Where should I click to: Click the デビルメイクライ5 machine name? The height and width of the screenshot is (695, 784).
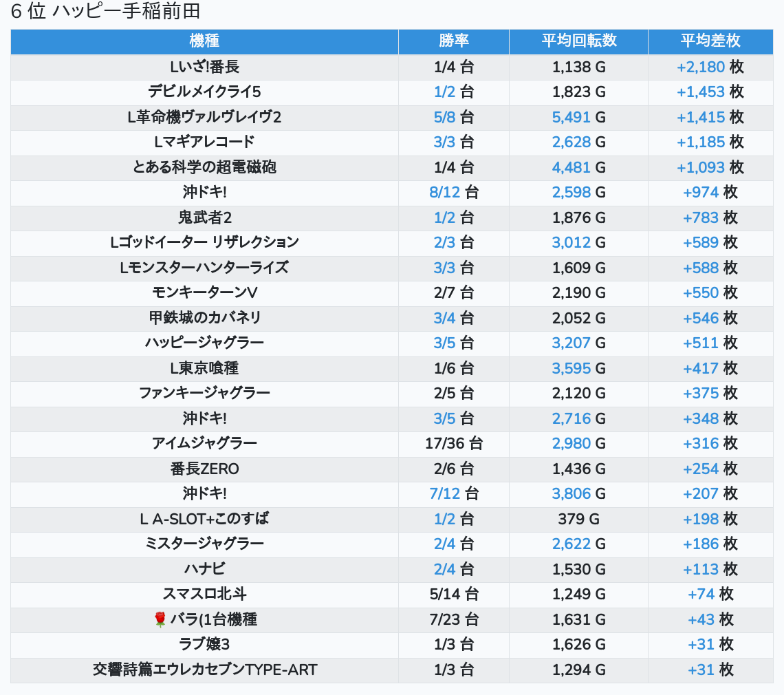pos(204,92)
